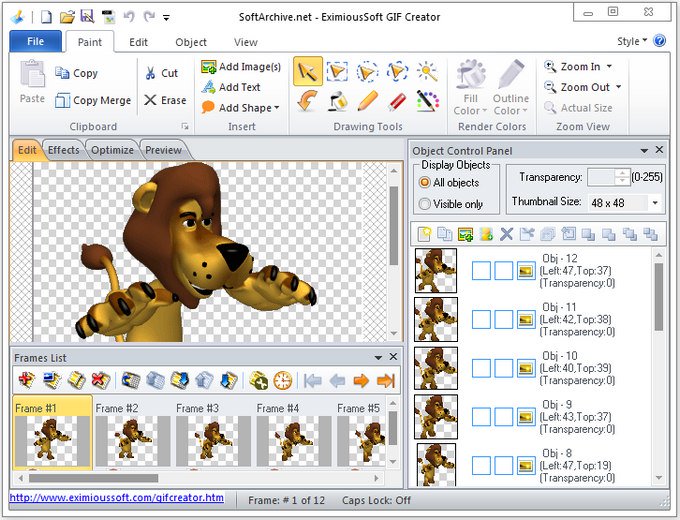Screen dimensions: 680x520
Task: Click the Open folder icon in quick access
Action: (x=67, y=17)
